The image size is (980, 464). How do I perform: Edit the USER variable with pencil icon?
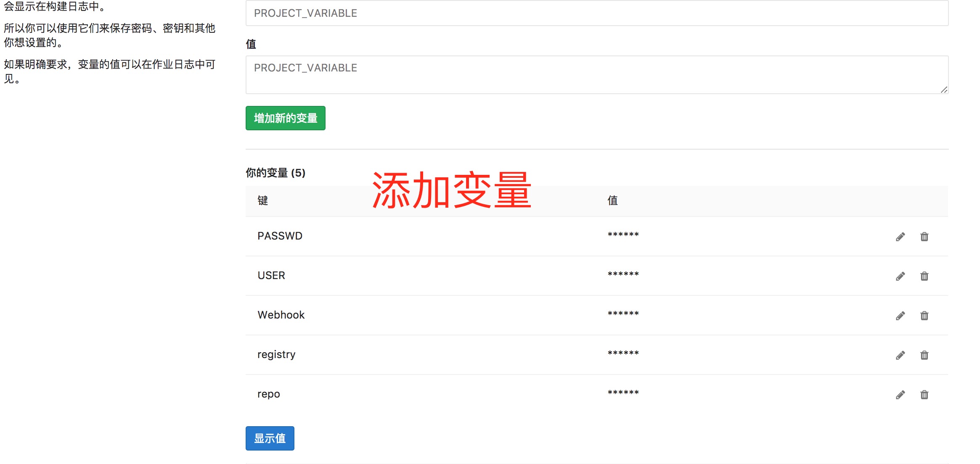[900, 277]
